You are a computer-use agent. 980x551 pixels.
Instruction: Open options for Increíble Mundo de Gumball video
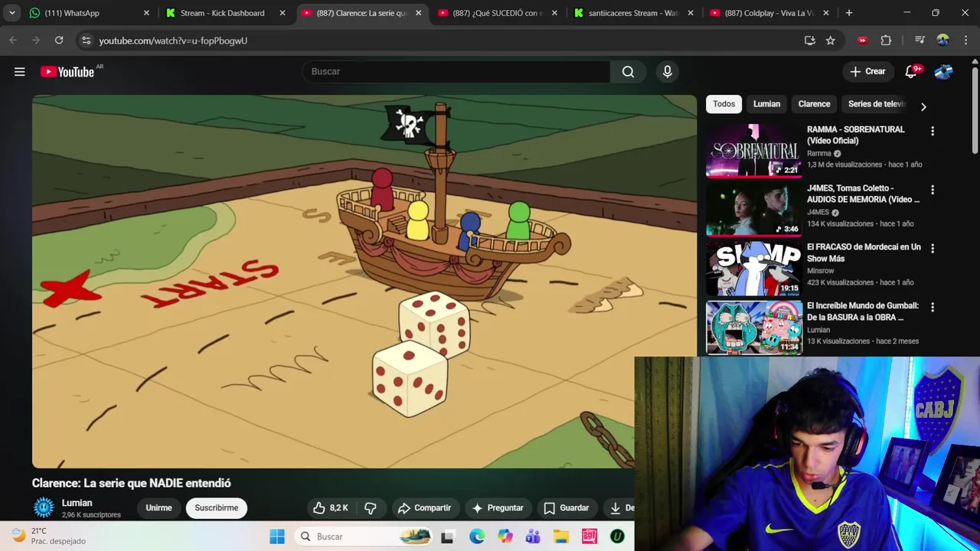pos(933,307)
